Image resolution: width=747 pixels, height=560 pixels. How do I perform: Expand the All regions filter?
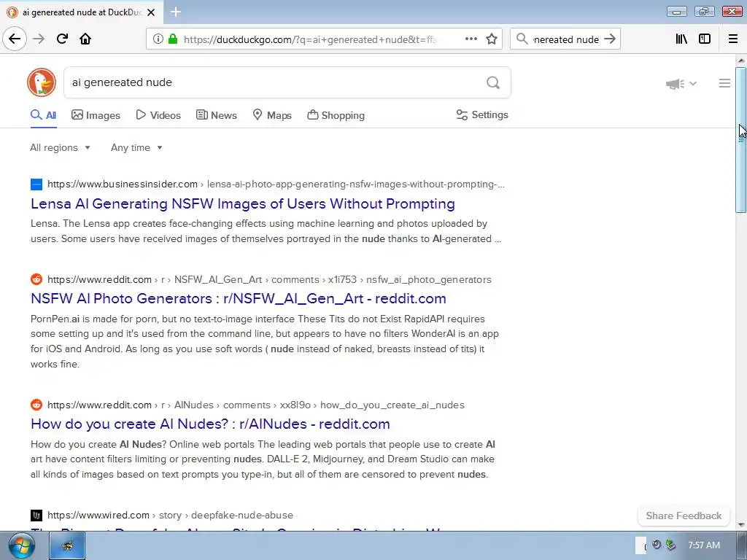coord(60,147)
